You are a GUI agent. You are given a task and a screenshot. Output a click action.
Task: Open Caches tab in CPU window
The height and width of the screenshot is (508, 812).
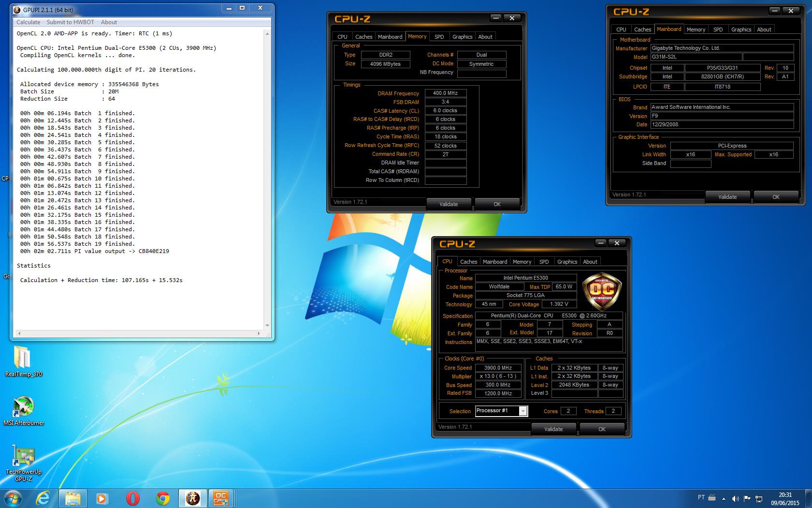pos(468,262)
